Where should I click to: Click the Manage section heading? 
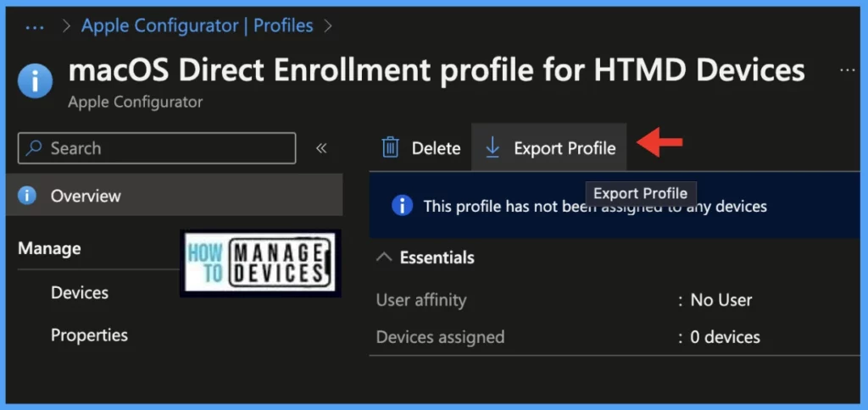[49, 248]
